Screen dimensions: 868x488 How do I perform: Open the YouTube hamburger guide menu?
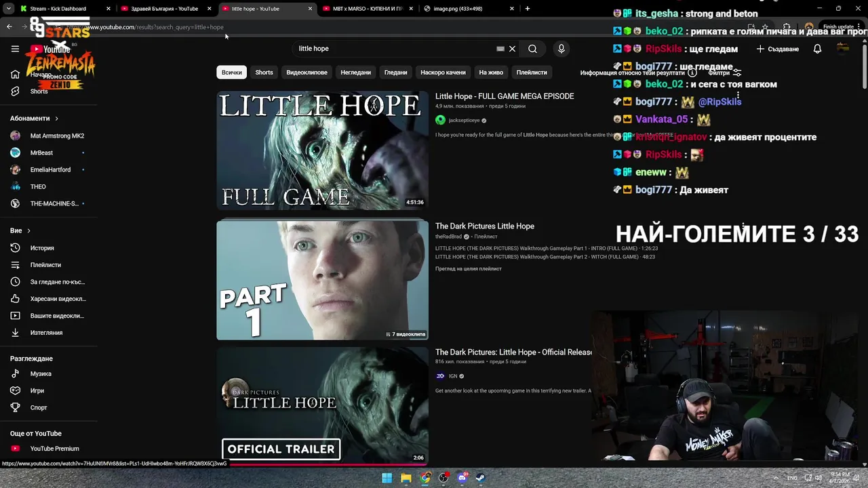15,49
